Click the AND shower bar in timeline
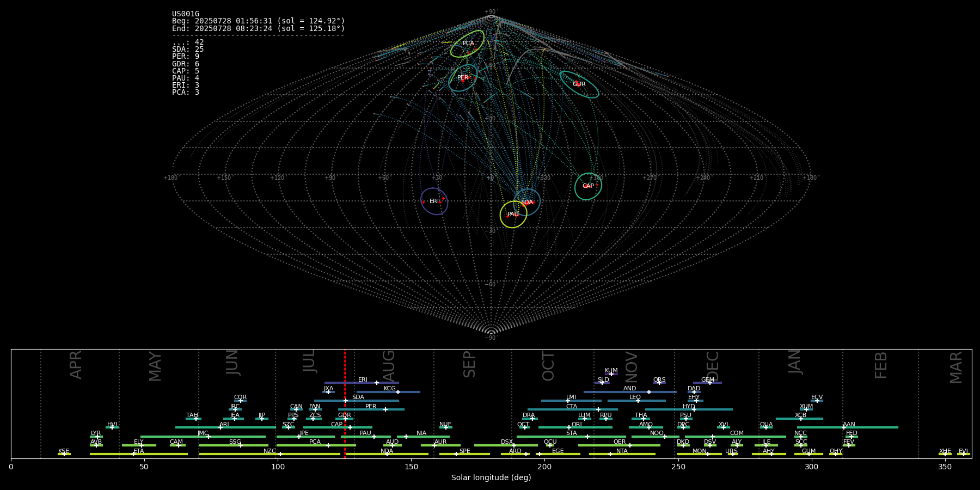The width and height of the screenshot is (980, 490). point(630,392)
